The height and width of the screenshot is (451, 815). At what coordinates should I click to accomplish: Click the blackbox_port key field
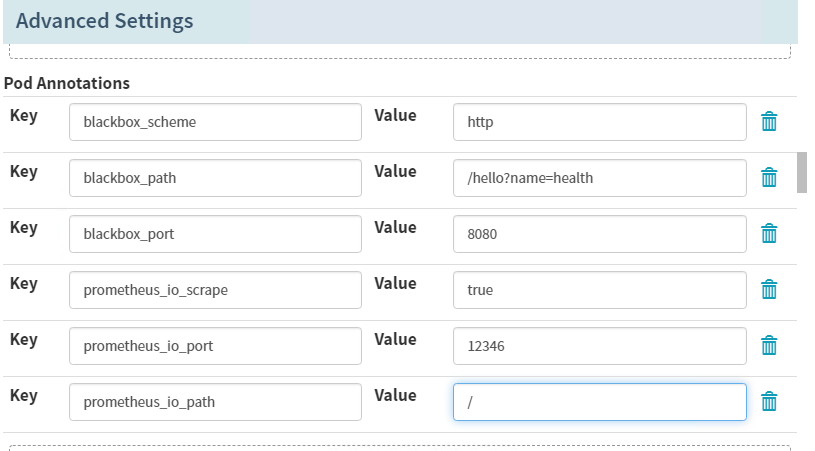(215, 234)
